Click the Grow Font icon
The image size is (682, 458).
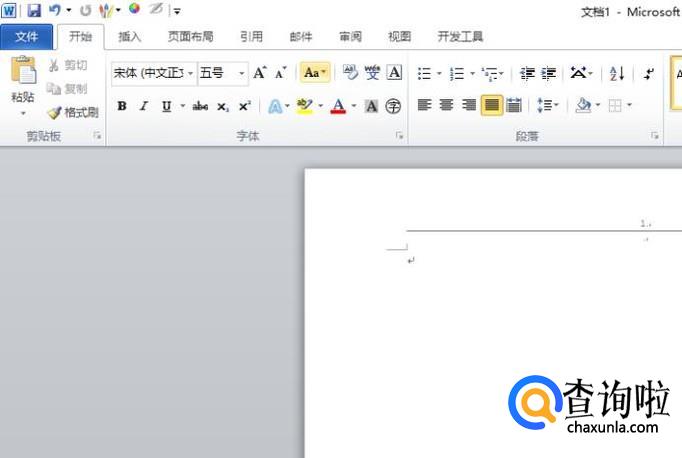click(260, 73)
